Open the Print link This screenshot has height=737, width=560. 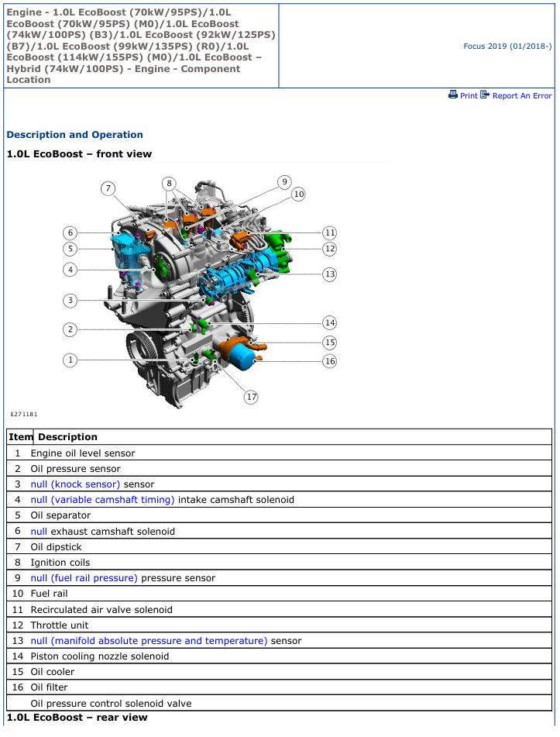click(x=469, y=95)
